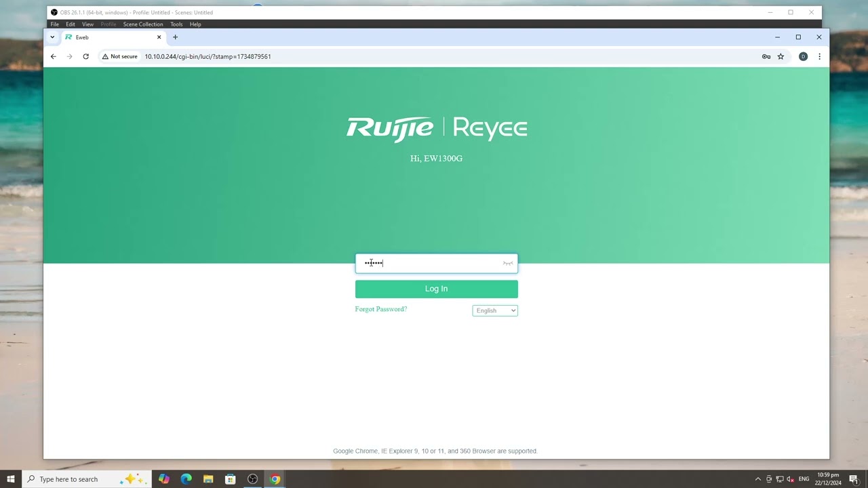Open the OBS Tools menu
868x488 pixels.
pos(176,24)
